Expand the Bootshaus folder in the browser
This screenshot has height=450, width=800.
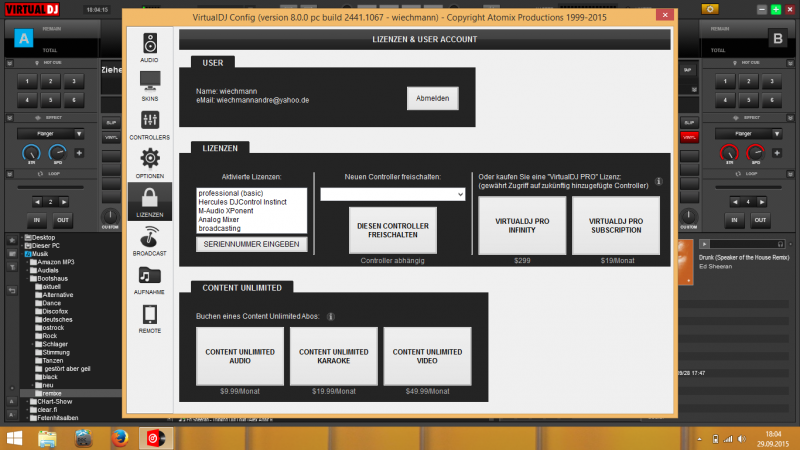(x=27, y=279)
